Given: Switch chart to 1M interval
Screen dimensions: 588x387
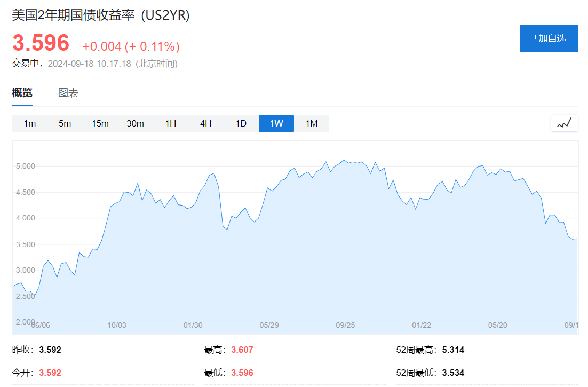Looking at the screenshot, I should (312, 123).
